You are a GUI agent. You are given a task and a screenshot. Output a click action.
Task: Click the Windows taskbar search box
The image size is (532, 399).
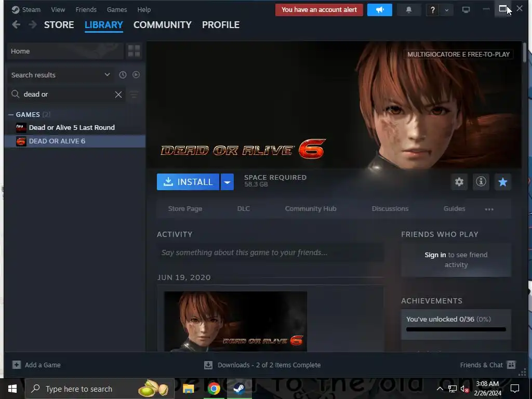pos(100,389)
